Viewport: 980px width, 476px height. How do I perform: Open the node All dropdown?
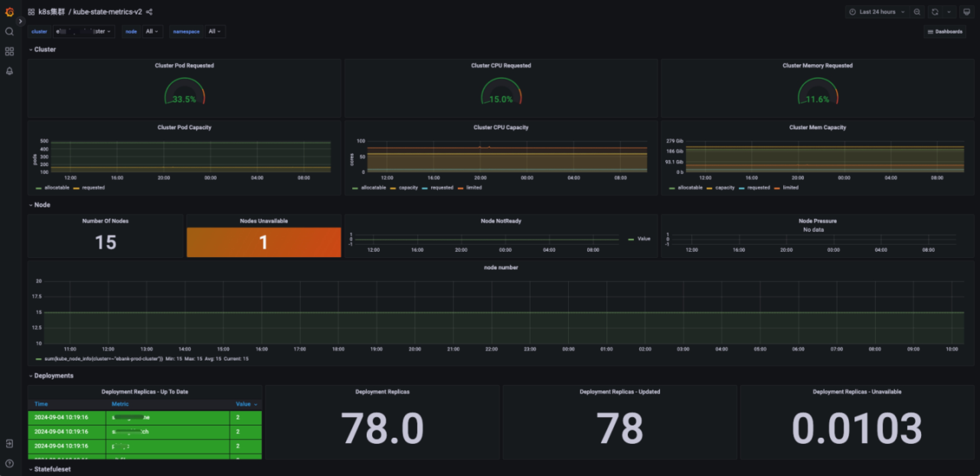152,31
